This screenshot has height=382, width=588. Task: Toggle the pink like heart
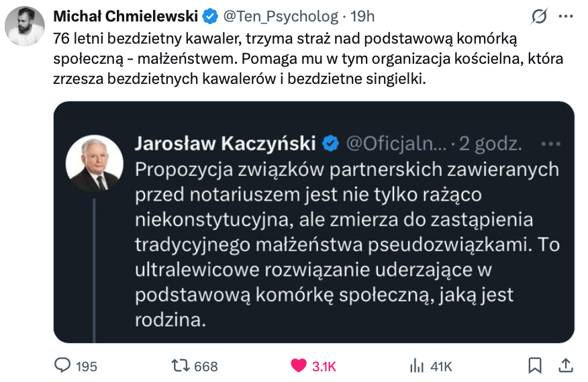[299, 365]
